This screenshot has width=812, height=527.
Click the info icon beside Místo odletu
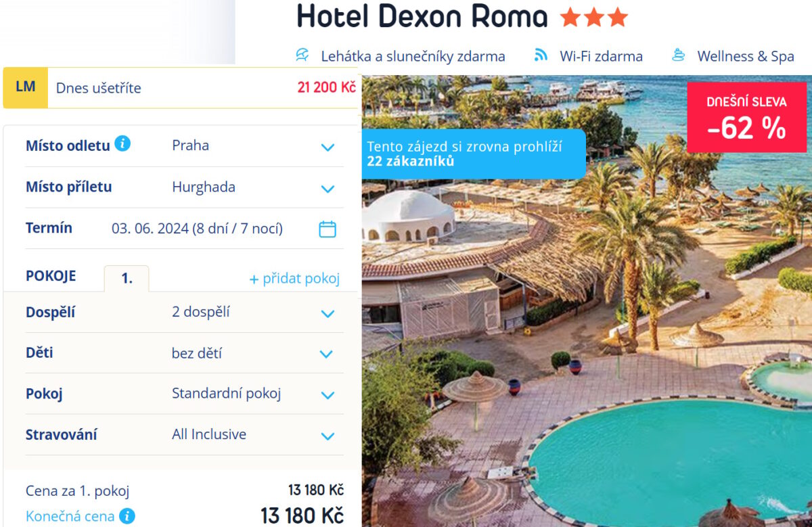click(122, 144)
